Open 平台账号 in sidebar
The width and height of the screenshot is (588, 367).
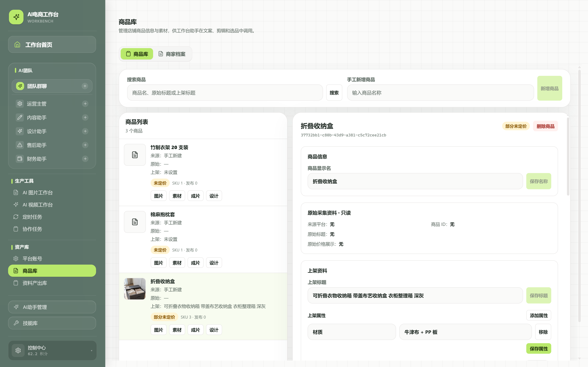52,258
